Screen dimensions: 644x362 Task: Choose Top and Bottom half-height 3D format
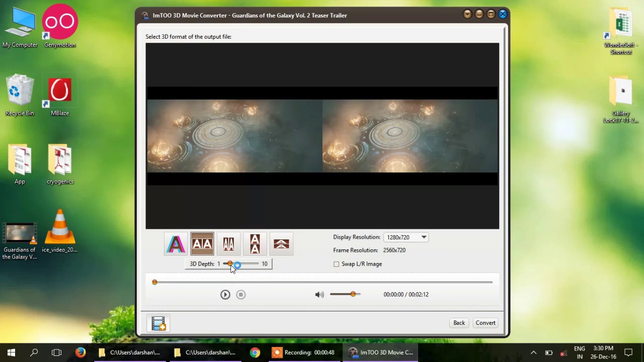pos(281,244)
